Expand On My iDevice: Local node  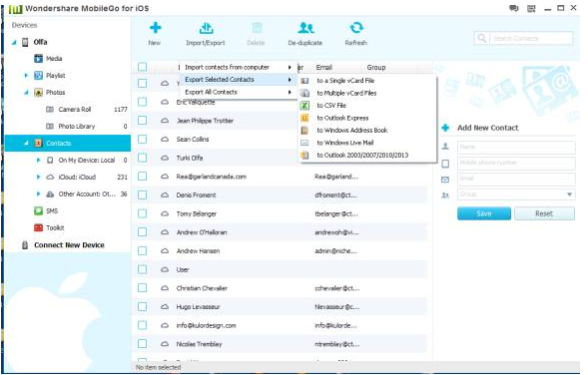[x=38, y=160]
